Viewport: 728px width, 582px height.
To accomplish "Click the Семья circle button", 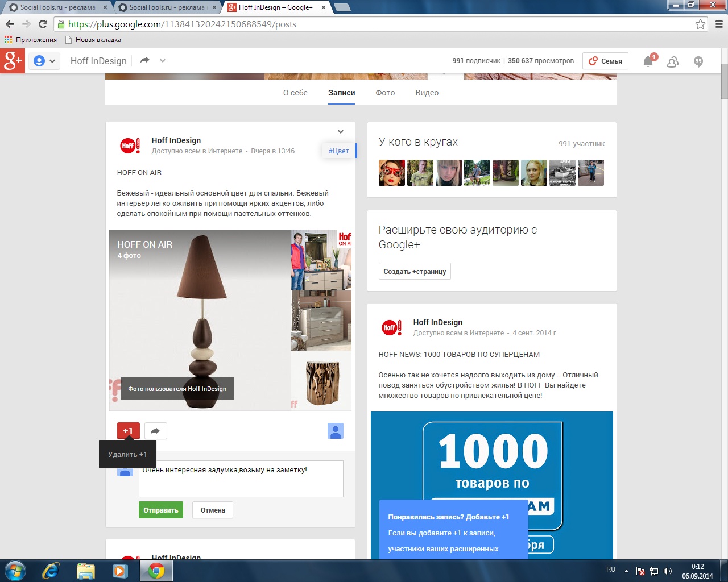I will [x=605, y=61].
